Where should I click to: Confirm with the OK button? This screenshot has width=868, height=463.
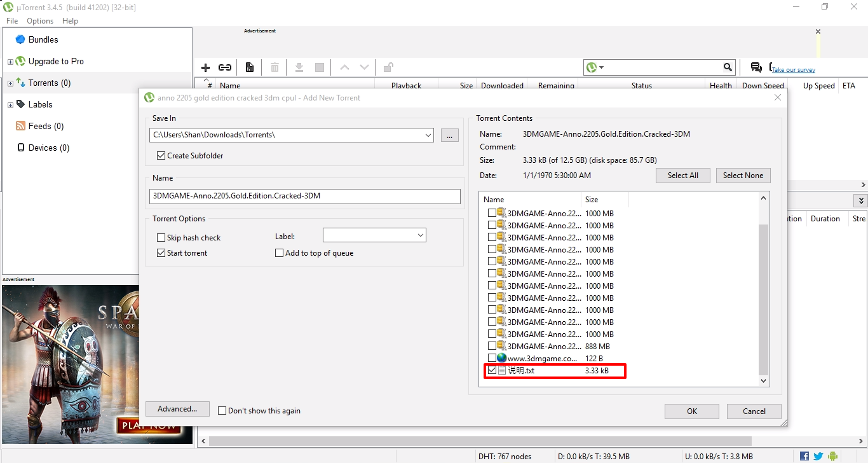pyautogui.click(x=692, y=411)
